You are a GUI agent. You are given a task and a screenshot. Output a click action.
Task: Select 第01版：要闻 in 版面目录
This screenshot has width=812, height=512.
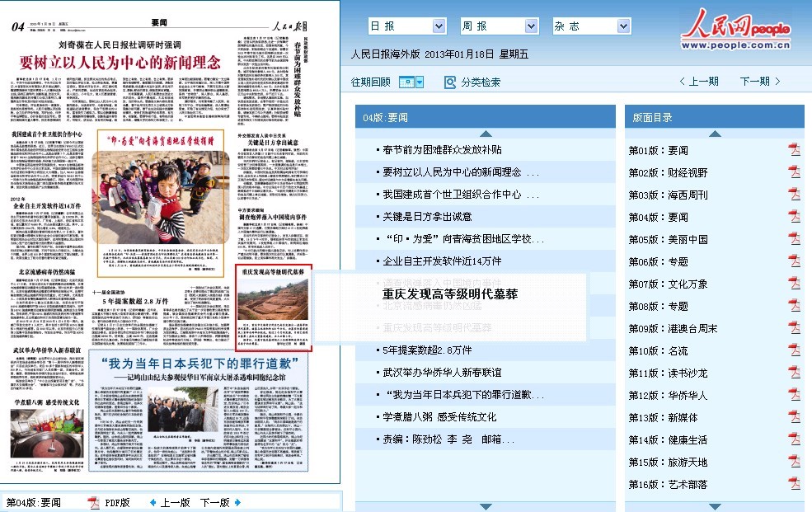[x=658, y=150]
